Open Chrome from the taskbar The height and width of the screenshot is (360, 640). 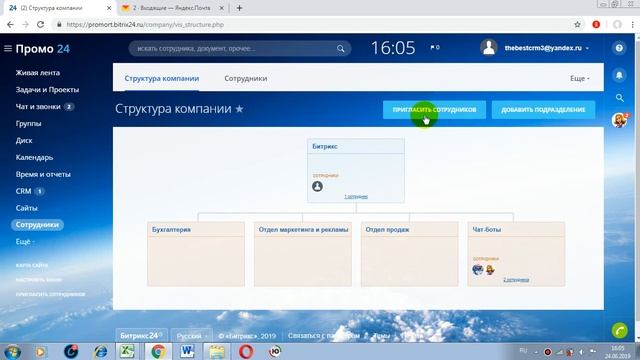pyautogui.click(x=158, y=351)
